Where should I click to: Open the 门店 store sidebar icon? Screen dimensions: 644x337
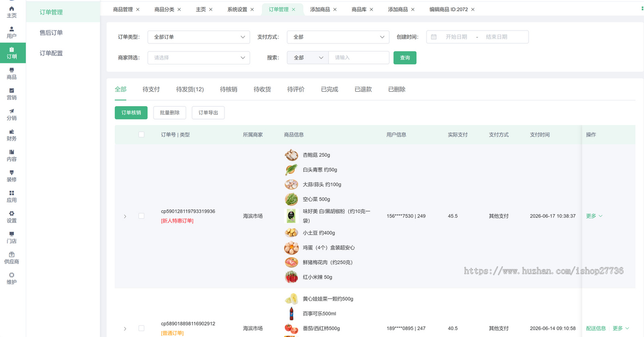pos(12,234)
